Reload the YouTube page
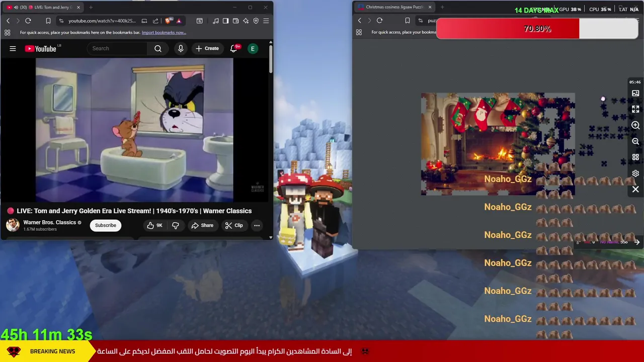This screenshot has width=644, height=362. point(28,21)
